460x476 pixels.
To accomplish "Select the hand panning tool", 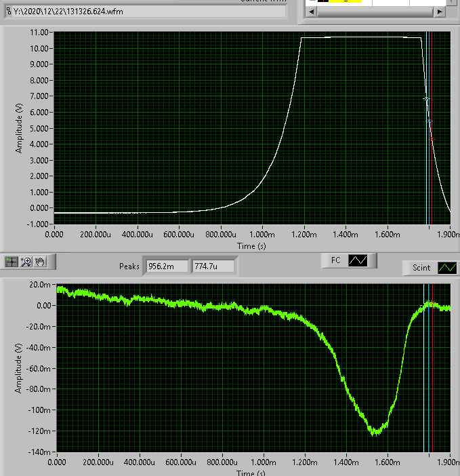I will pos(40,262).
